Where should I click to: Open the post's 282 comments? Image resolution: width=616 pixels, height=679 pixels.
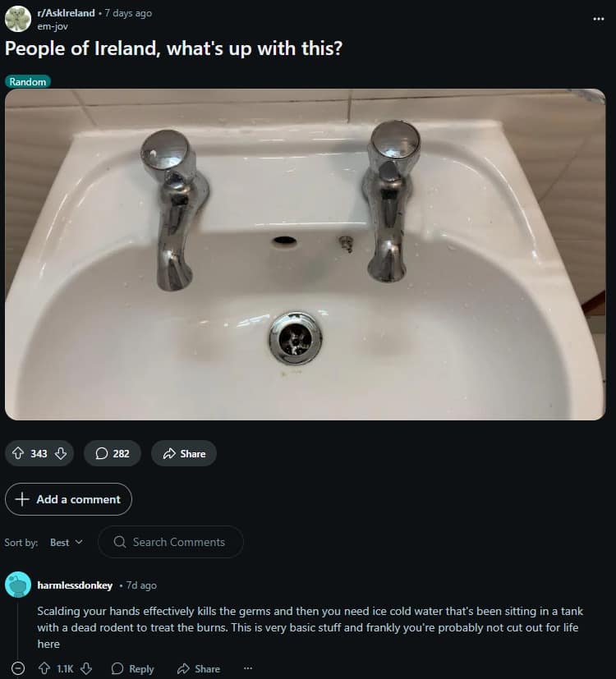coord(112,453)
